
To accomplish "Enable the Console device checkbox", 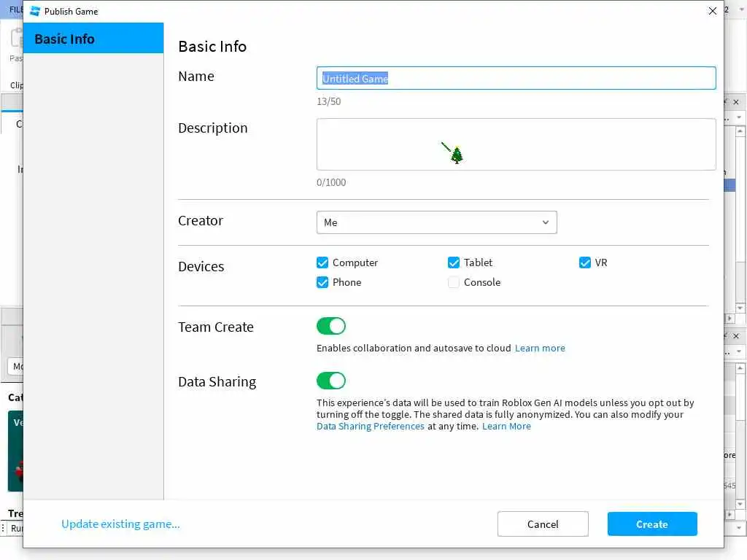I will pos(454,282).
